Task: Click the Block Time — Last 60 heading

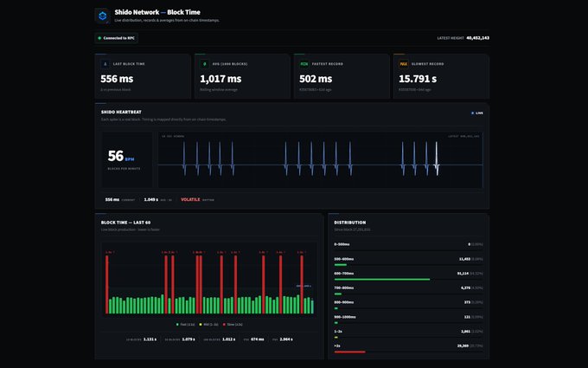Action: [125, 223]
